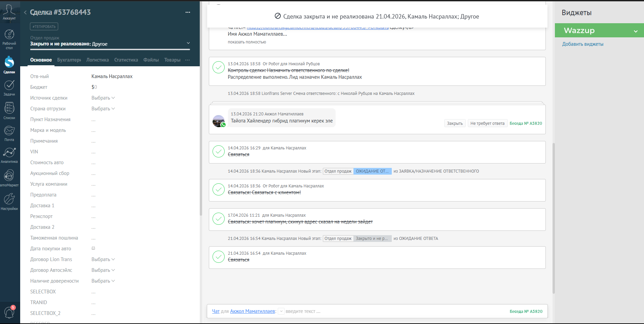Image resolution: width=644 pixels, height=324 pixels.
Task: Expand the Wazzup widget chevron
Action: click(x=636, y=31)
